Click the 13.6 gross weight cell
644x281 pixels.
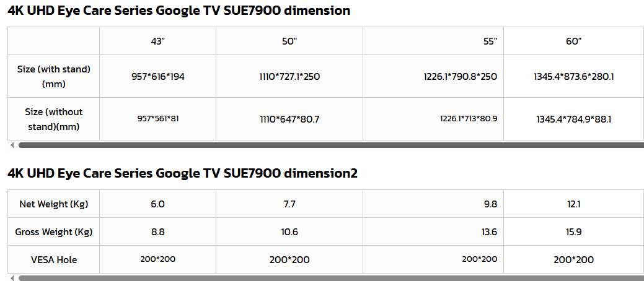coord(490,232)
